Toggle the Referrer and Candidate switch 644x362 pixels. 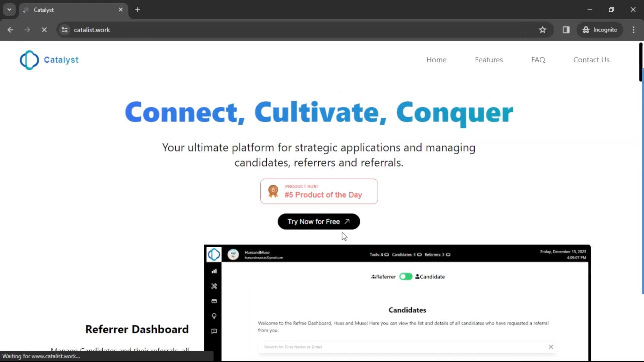[x=405, y=276]
